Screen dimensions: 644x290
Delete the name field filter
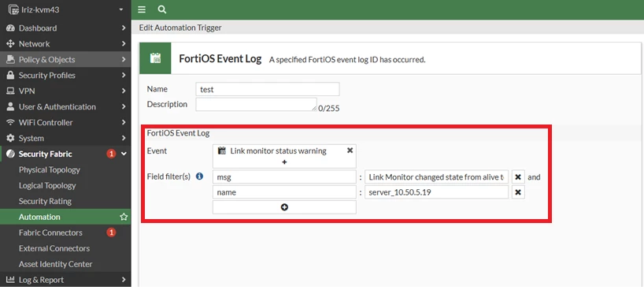518,192
